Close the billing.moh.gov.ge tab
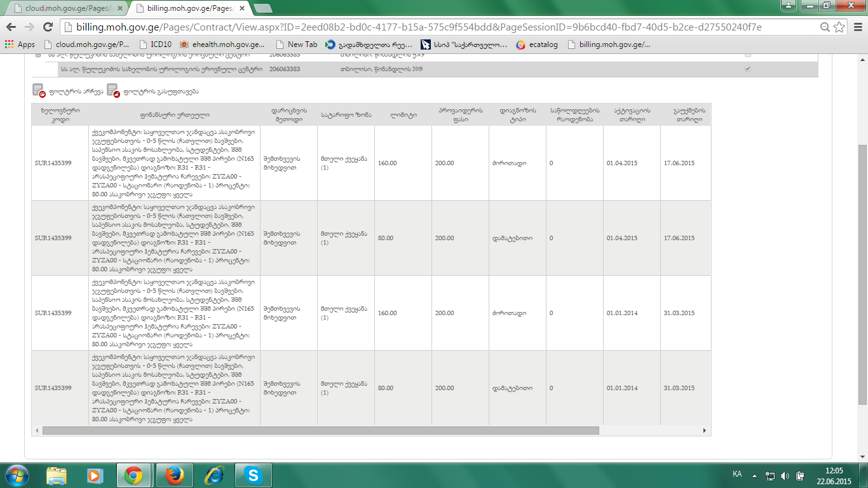The image size is (868, 488). coord(242,9)
